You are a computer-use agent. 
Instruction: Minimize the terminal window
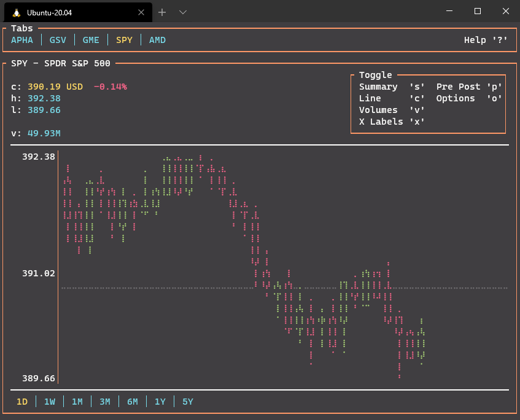click(449, 11)
